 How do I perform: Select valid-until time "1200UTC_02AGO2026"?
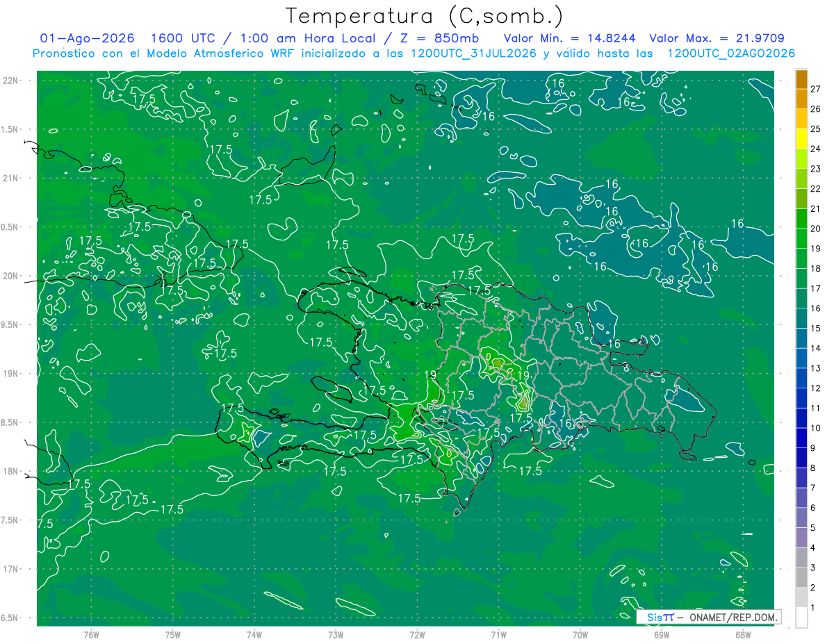(x=731, y=53)
